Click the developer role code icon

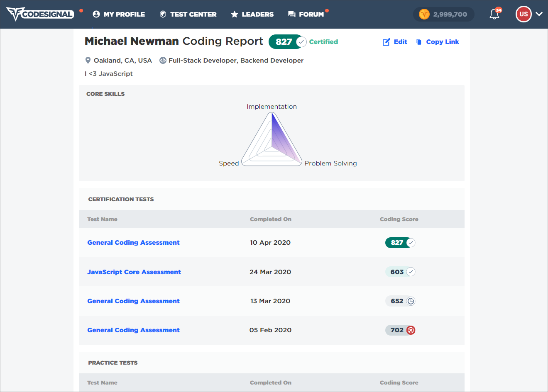163,61
